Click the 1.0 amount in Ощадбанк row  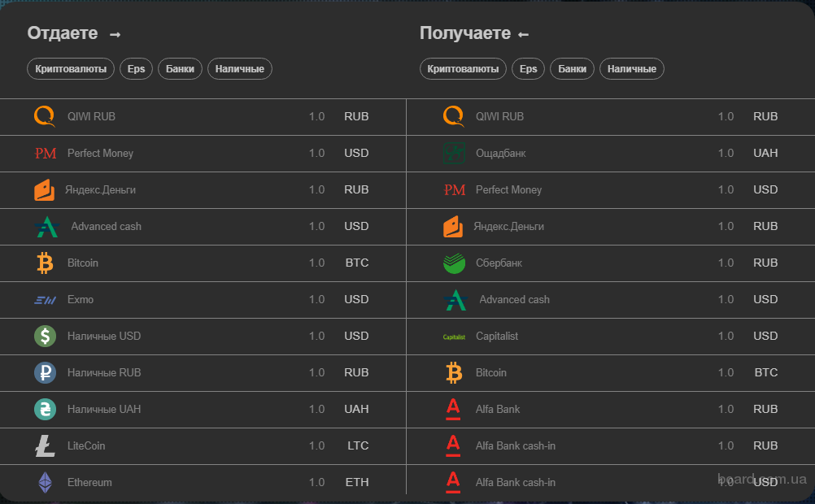pyautogui.click(x=726, y=154)
